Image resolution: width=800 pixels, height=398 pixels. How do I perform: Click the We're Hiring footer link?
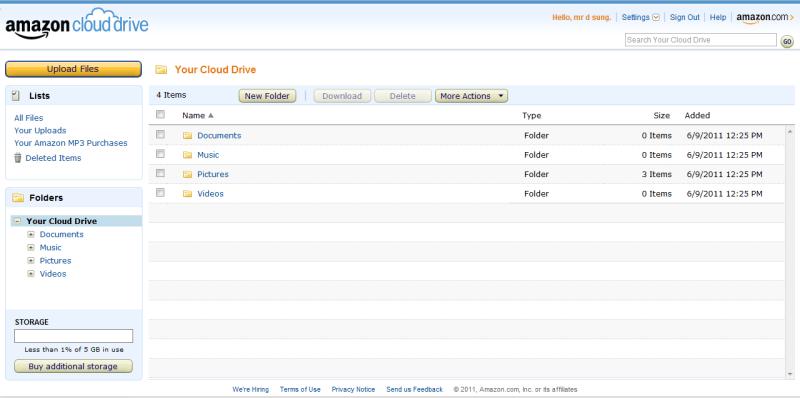coord(251,389)
